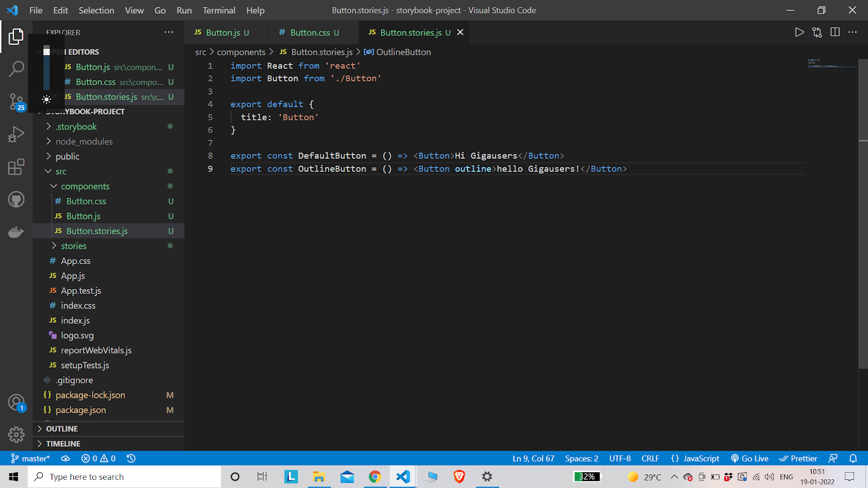This screenshot has width=868, height=488.
Task: Open Source Control view with 25 changes
Action: 16,101
